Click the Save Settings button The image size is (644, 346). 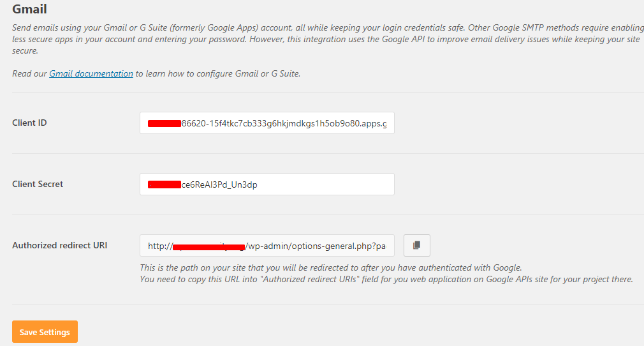pyautogui.click(x=45, y=332)
